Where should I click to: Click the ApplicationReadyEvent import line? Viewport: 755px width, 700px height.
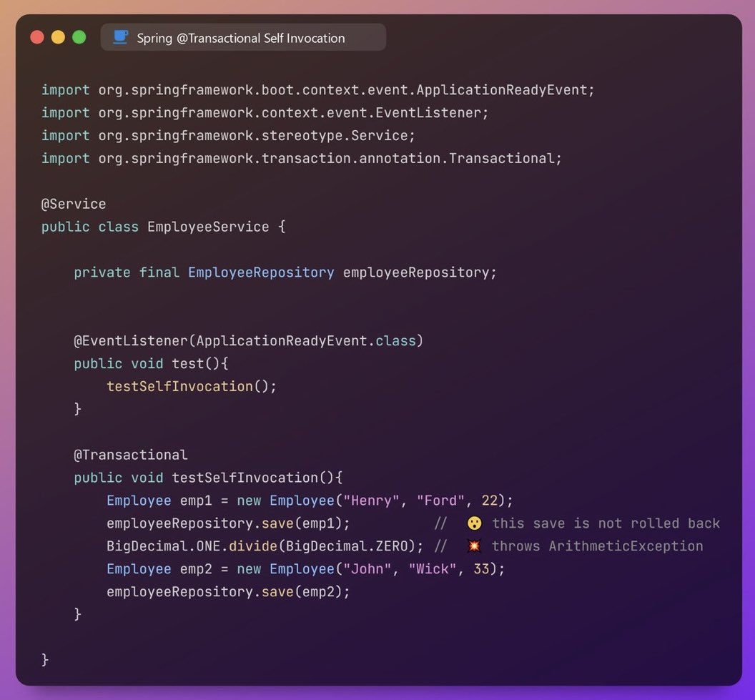coord(317,90)
